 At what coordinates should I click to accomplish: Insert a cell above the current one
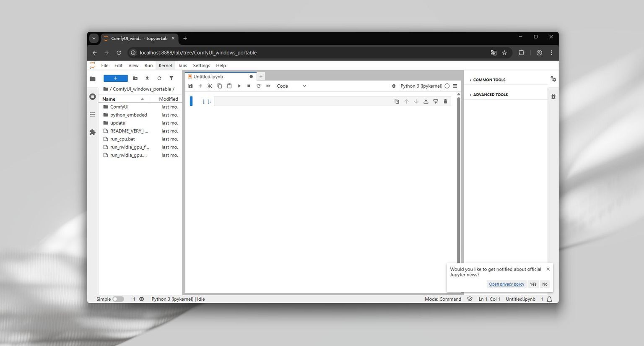click(x=426, y=101)
